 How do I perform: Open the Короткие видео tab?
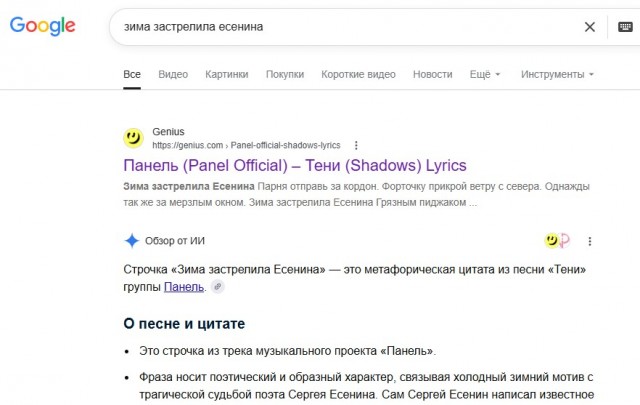pos(358,74)
